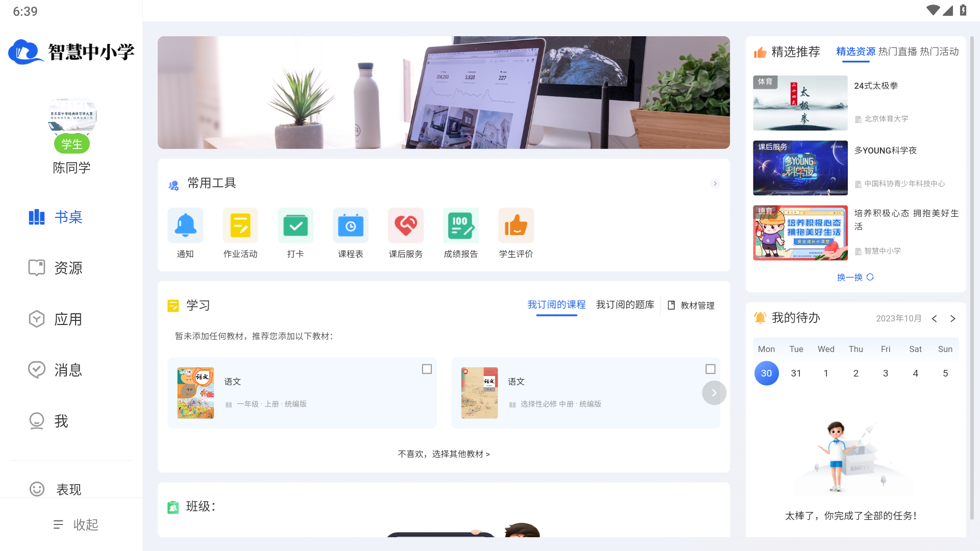Select the first 语文 textbook checkbox
This screenshot has width=980, height=551.
pyautogui.click(x=427, y=368)
